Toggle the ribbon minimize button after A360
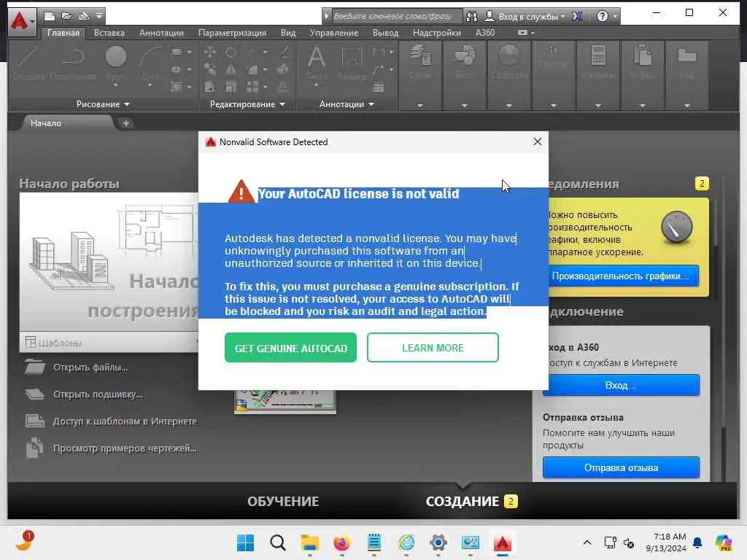The height and width of the screenshot is (560, 747). click(522, 32)
